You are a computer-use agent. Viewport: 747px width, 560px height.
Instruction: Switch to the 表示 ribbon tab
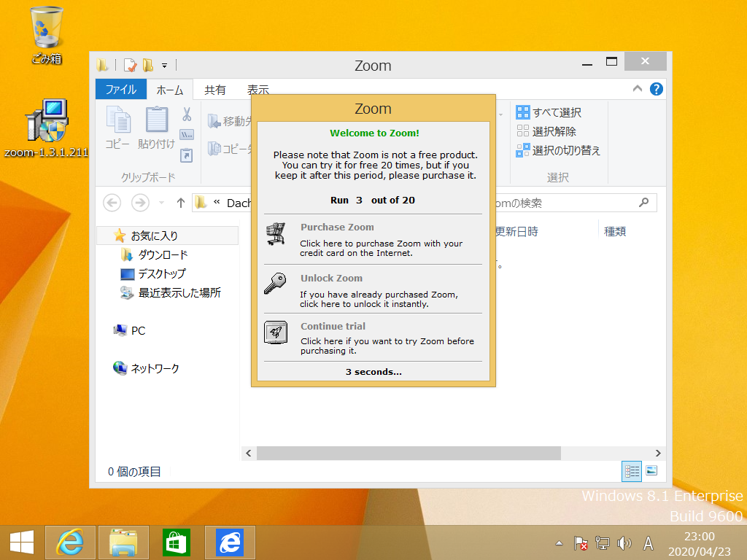[x=258, y=90]
